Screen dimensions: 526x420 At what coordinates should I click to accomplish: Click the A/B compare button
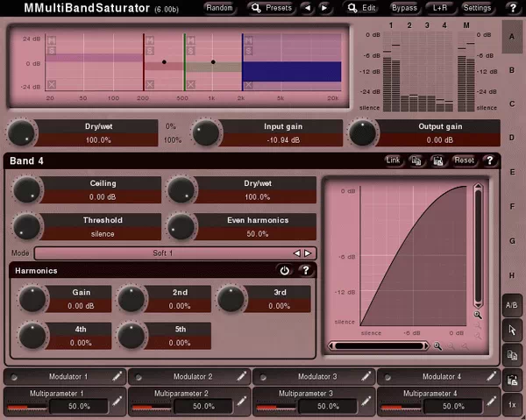[x=512, y=305]
